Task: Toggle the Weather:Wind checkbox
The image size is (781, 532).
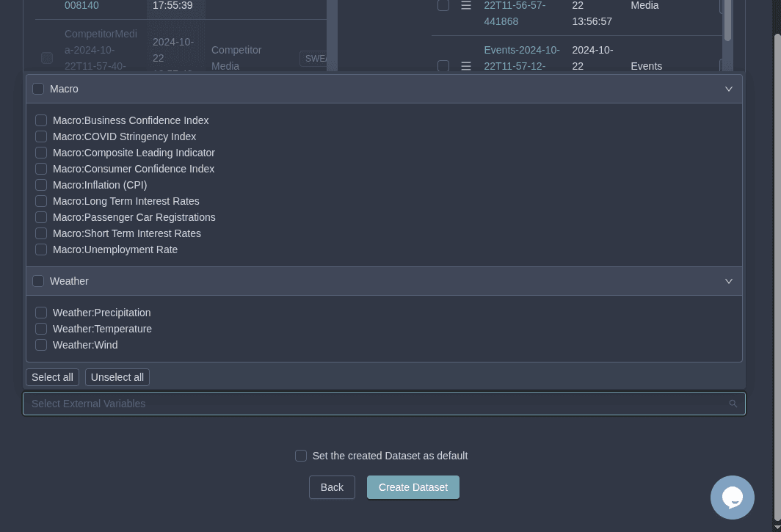Action: click(41, 345)
